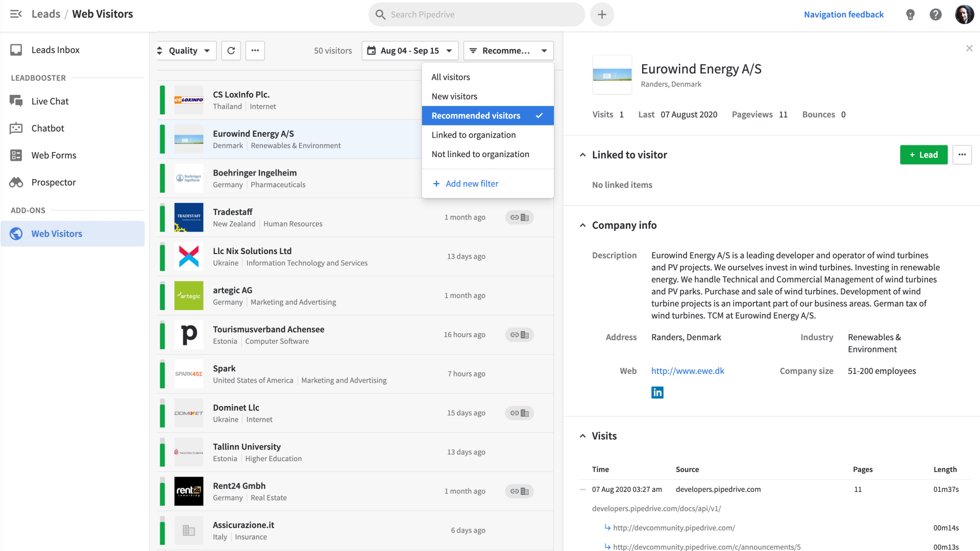Viewport: 980px width, 551px height.
Task: Close the Eurowind Energy detail panel
Action: pyautogui.click(x=969, y=48)
